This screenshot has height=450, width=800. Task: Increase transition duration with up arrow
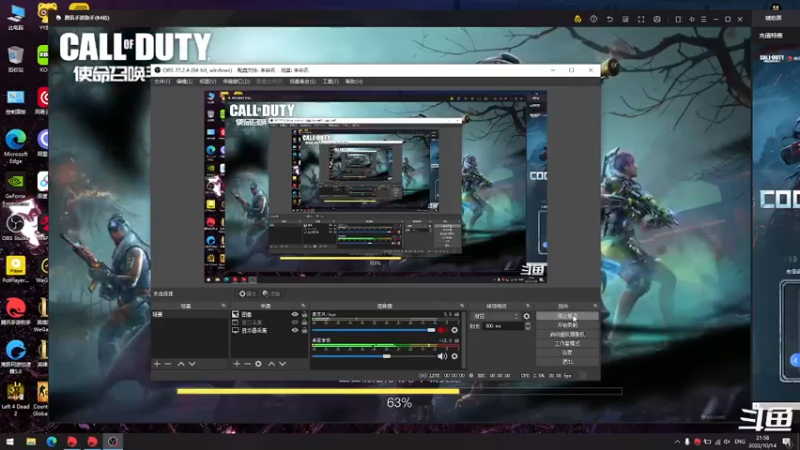[x=528, y=324]
